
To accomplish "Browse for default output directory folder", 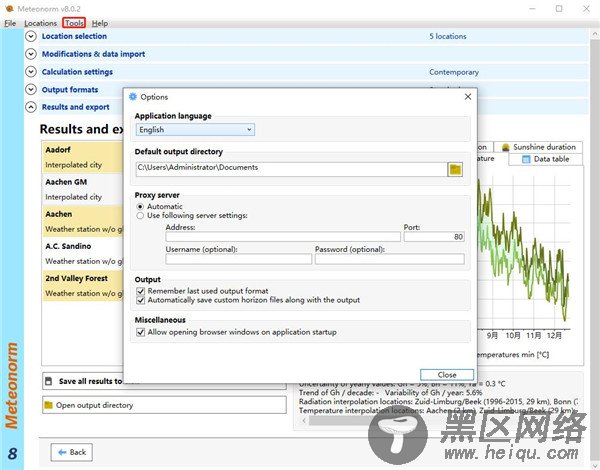I will pos(455,169).
